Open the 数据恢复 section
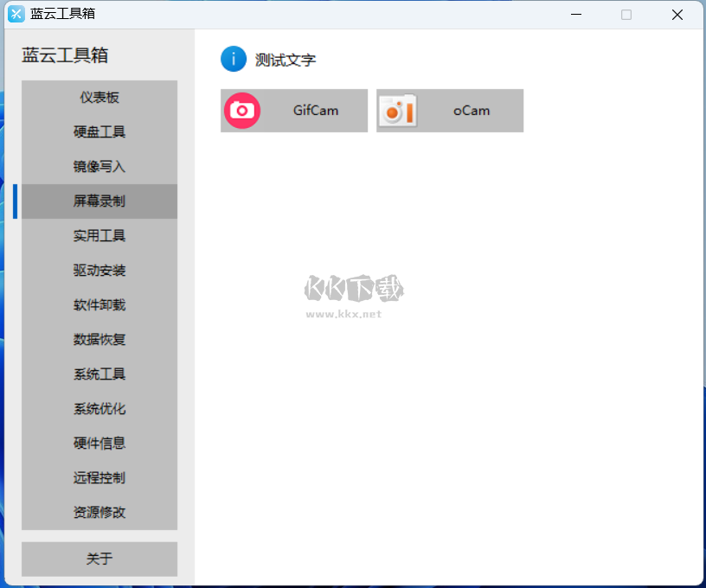 [99, 340]
